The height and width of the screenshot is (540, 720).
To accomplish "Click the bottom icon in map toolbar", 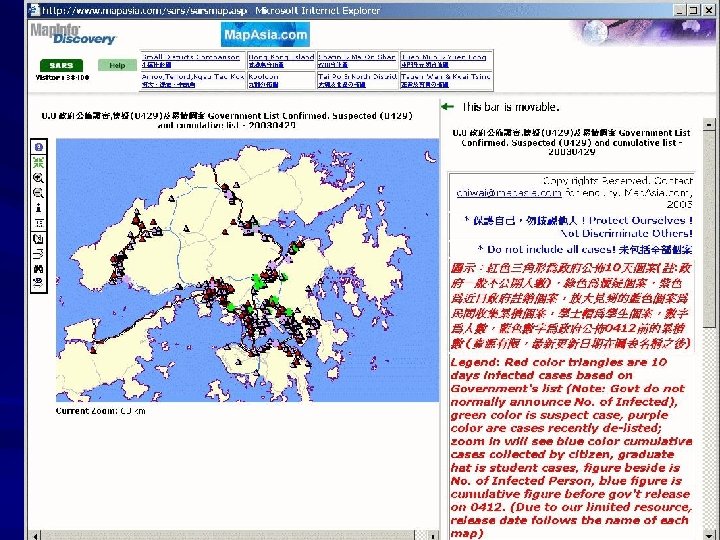I will click(39, 283).
